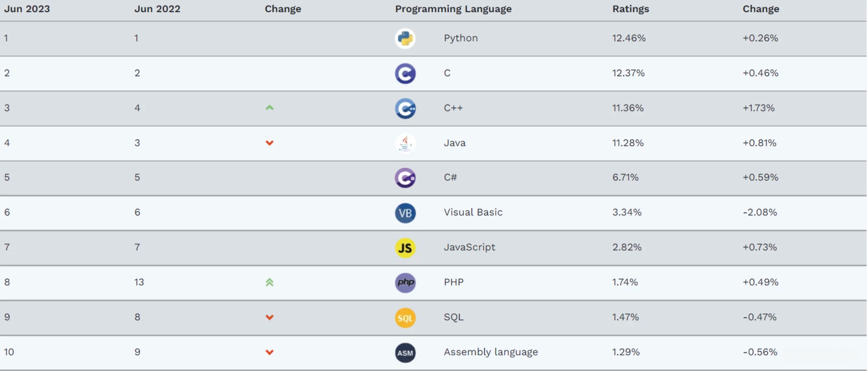The width and height of the screenshot is (868, 371).
Task: Click the Visual Basic VB icon
Action: [405, 213]
